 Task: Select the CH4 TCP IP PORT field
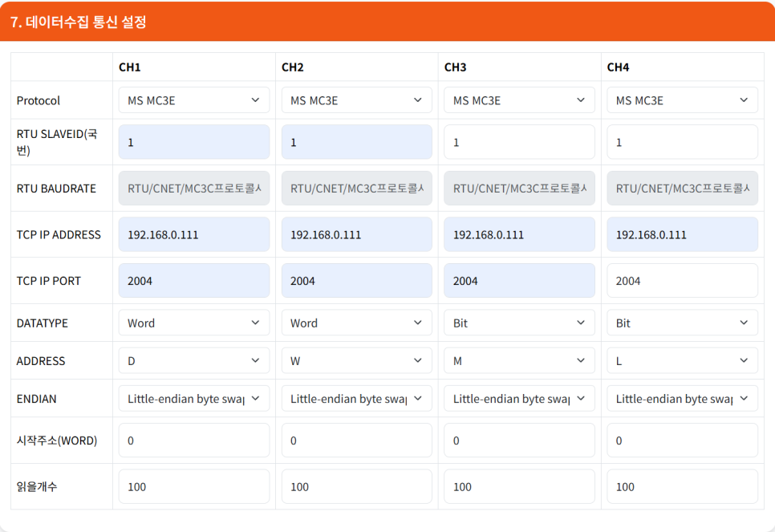pos(682,280)
